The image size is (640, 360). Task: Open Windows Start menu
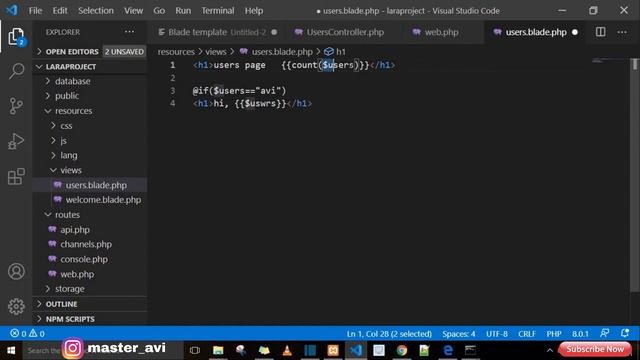(x=11, y=350)
